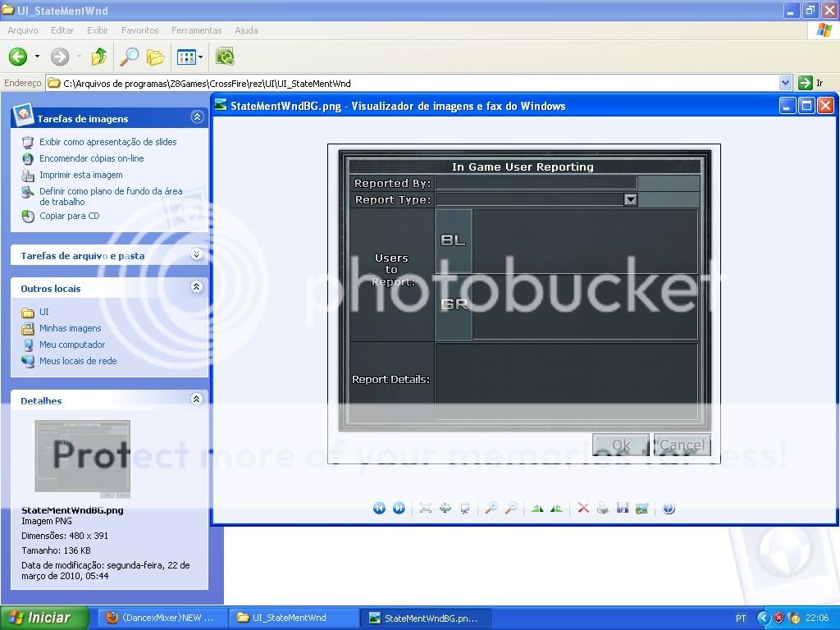This screenshot has width=840, height=630.
Task: Open the view mode dropdown in toolbar
Action: [x=199, y=57]
